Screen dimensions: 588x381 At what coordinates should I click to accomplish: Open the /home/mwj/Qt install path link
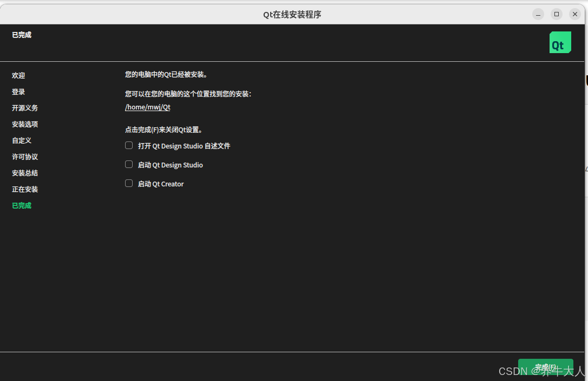[148, 107]
